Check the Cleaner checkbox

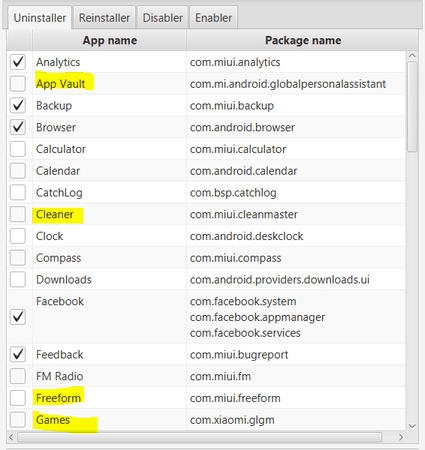[18, 214]
